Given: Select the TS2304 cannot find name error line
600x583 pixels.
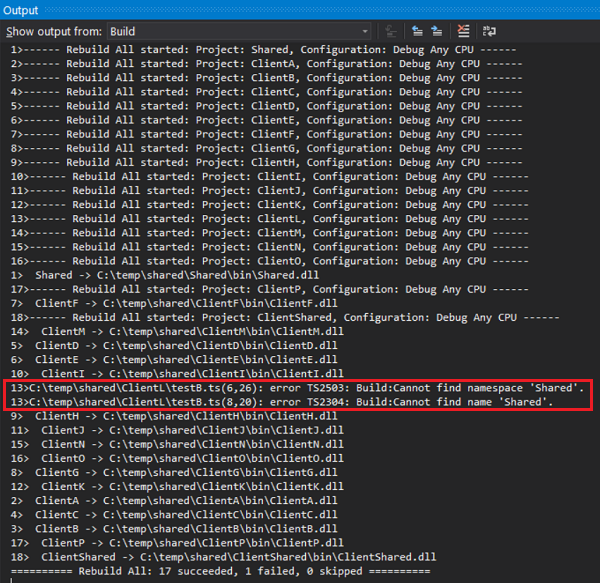Looking at the screenshot, I should click(x=282, y=402).
